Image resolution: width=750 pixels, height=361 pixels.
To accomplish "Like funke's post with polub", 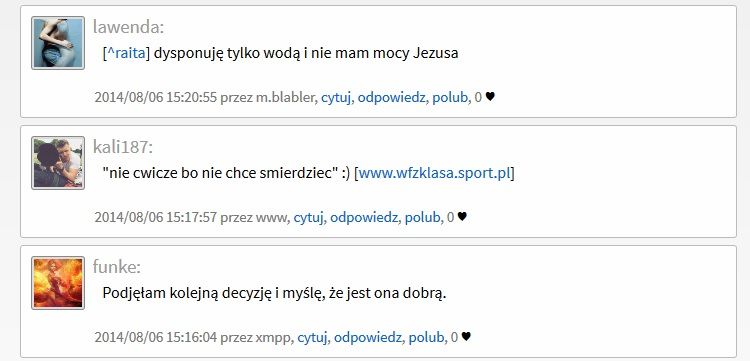I will coord(426,338).
